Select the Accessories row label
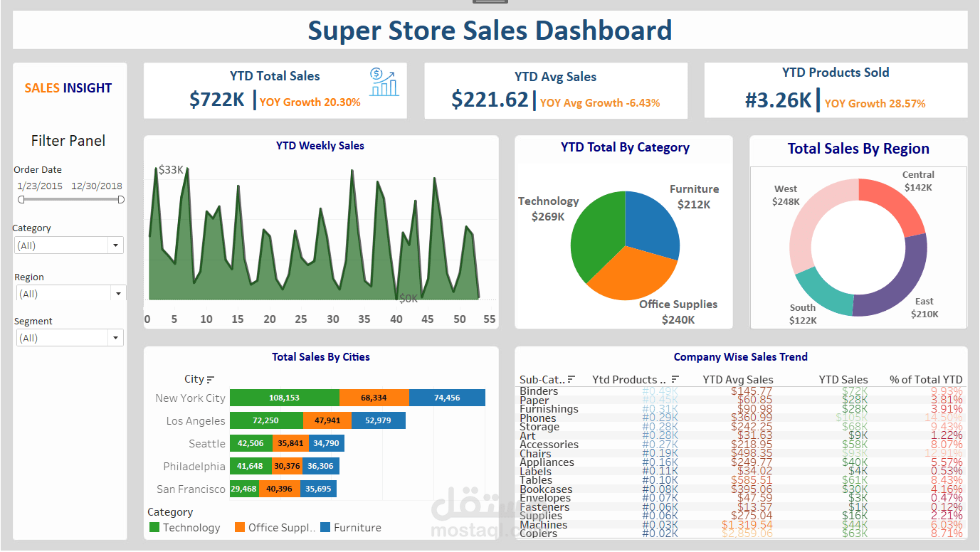The width and height of the screenshot is (980, 552). pyautogui.click(x=549, y=445)
